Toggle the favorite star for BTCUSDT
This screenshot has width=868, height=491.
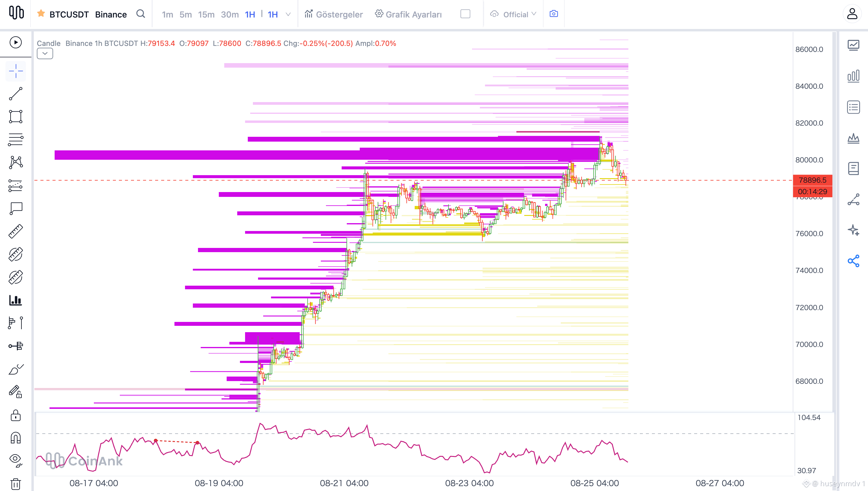(x=41, y=14)
